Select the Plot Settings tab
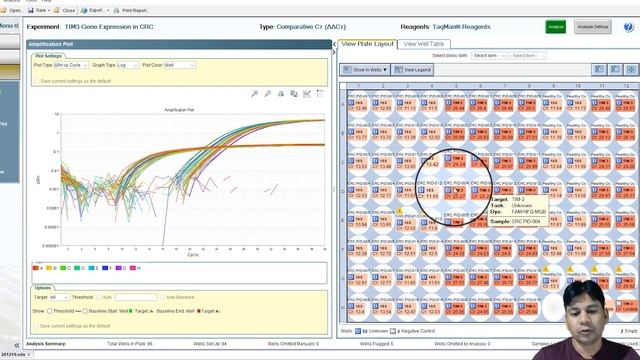The image size is (640, 360). click(x=48, y=56)
